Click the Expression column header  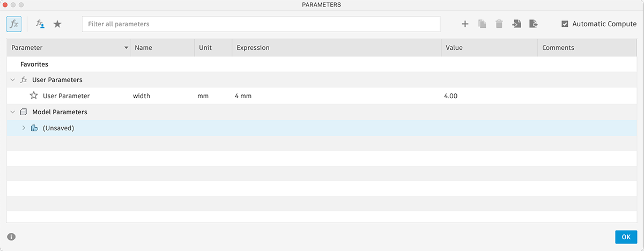pyautogui.click(x=336, y=48)
